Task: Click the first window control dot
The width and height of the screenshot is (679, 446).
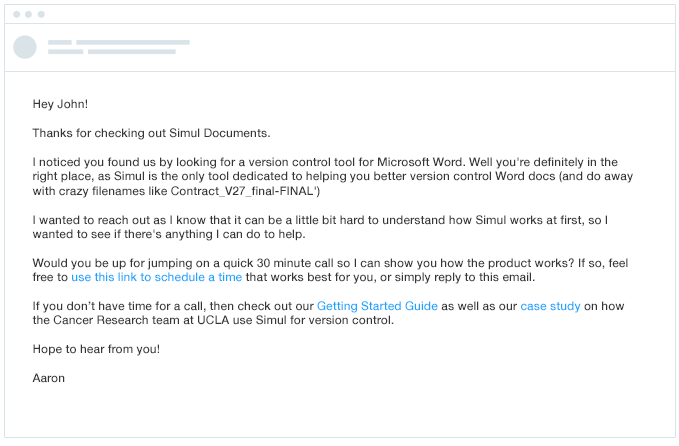Action: [16, 14]
